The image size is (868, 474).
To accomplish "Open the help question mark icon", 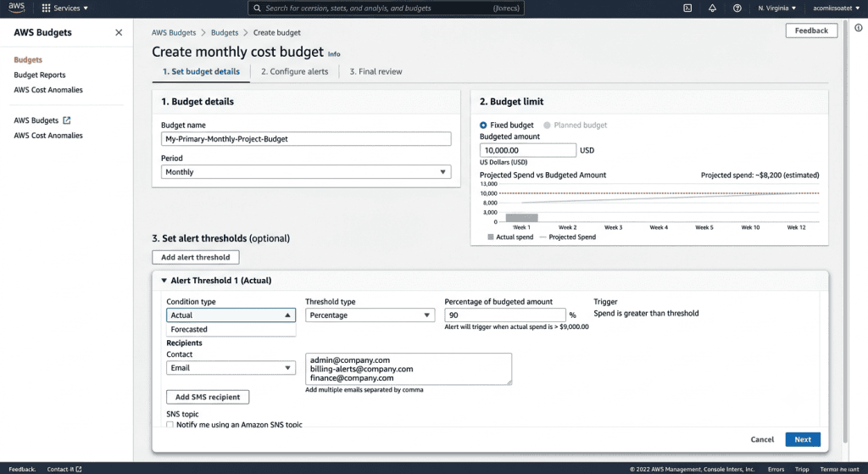I will 737,8.
